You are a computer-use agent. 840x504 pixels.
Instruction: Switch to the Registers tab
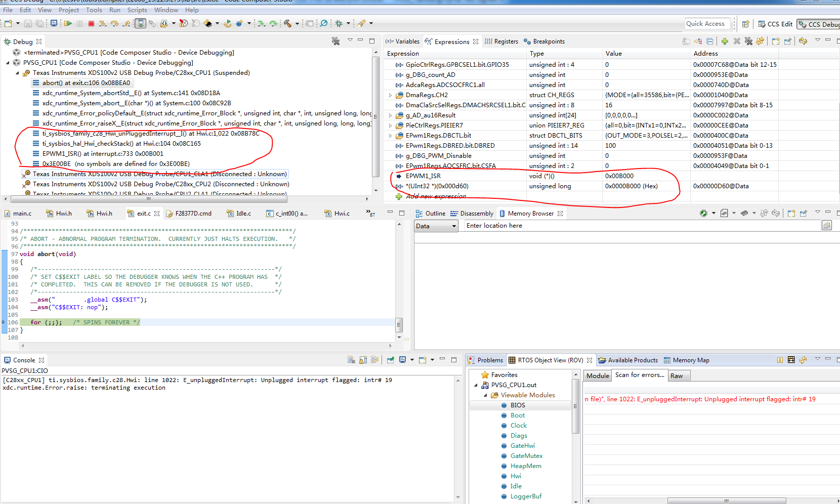(x=501, y=41)
